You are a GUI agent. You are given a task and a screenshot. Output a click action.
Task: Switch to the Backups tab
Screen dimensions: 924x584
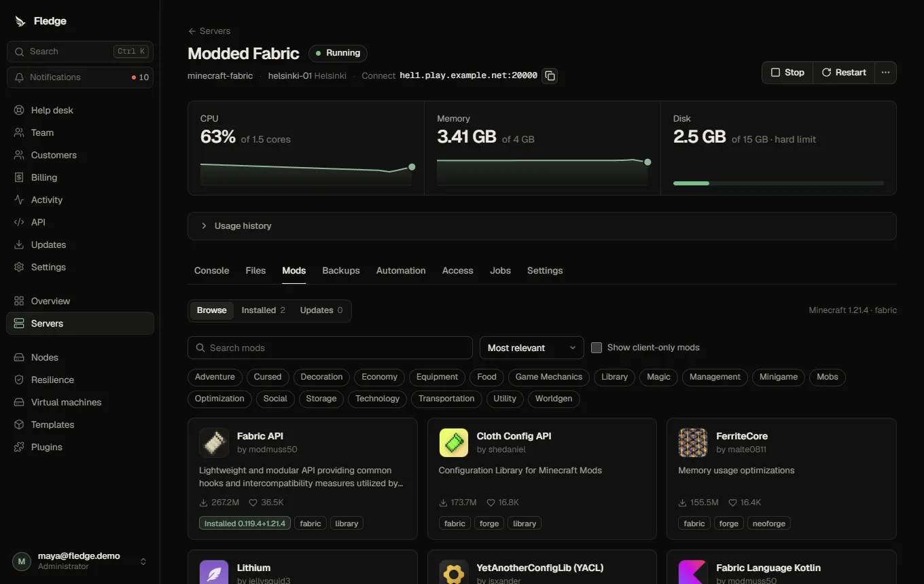(341, 270)
